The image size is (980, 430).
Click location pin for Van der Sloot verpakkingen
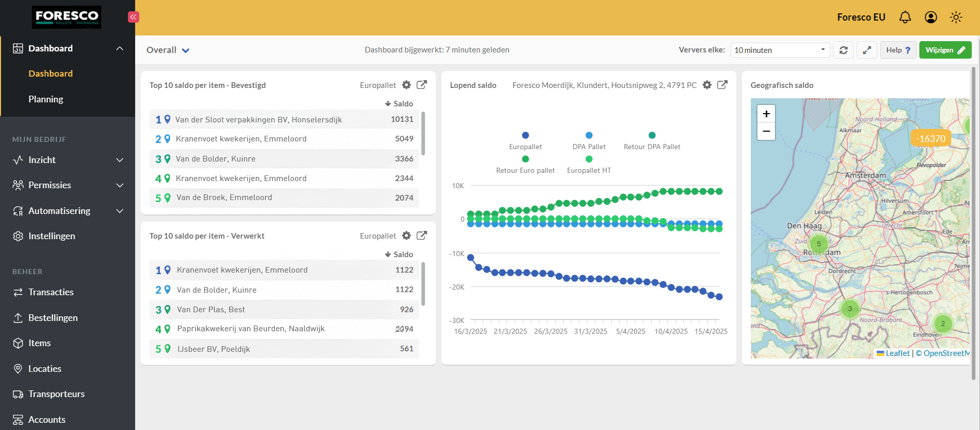(167, 119)
